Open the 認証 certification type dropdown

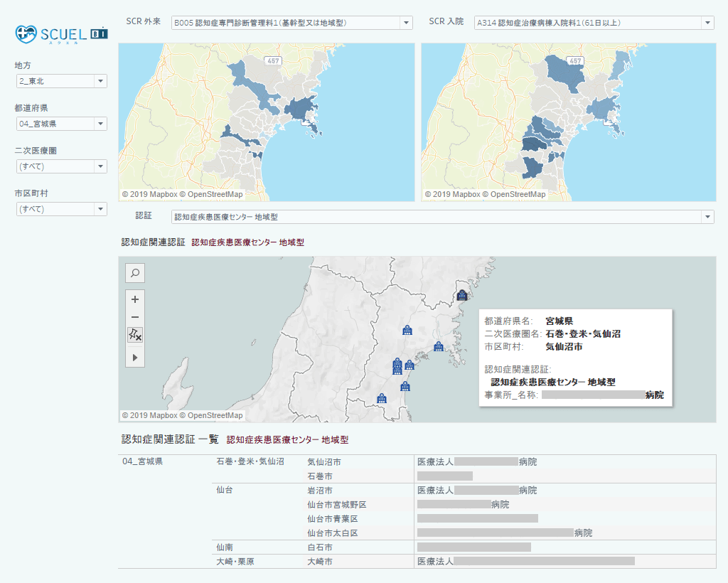(x=442, y=217)
